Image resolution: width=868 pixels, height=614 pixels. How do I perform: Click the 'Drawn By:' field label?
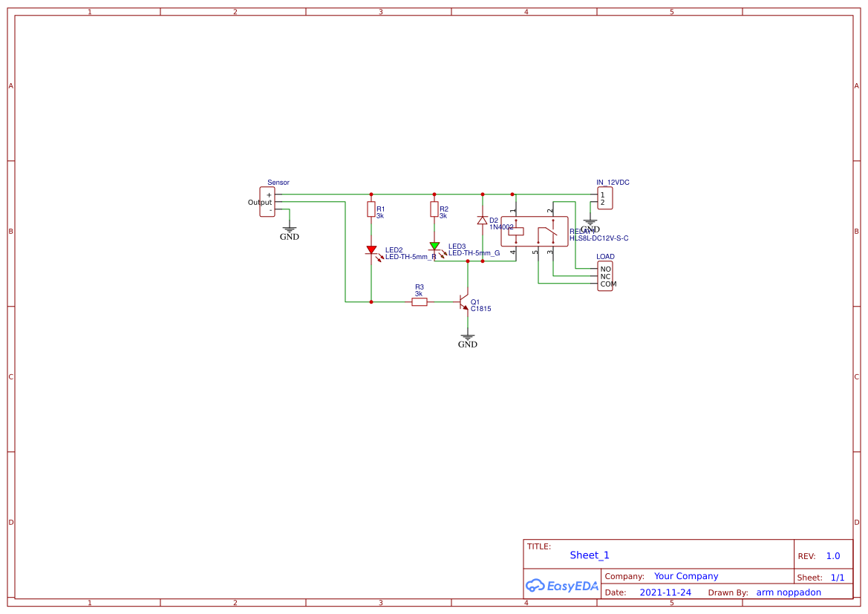tap(728, 592)
